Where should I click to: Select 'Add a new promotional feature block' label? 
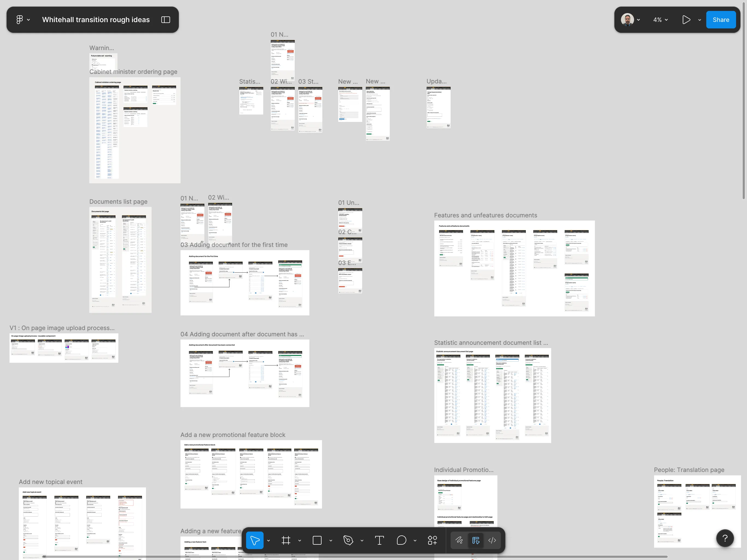tap(233, 435)
